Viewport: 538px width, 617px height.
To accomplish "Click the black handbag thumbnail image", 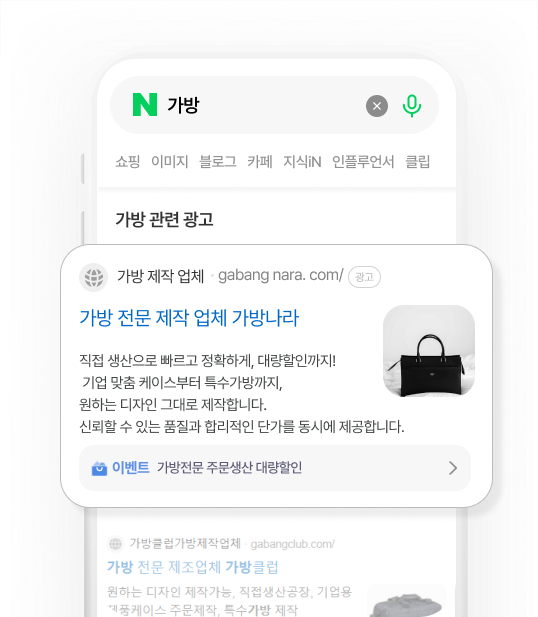I will pos(429,351).
